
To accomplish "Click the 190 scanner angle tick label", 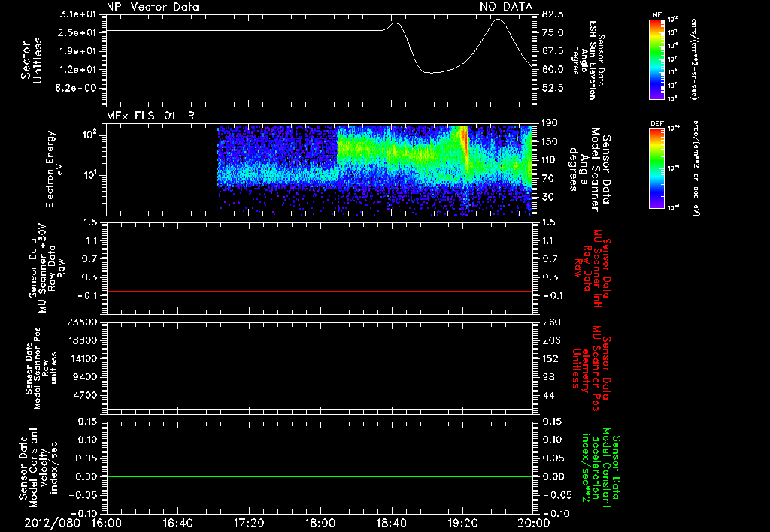I will [550, 123].
